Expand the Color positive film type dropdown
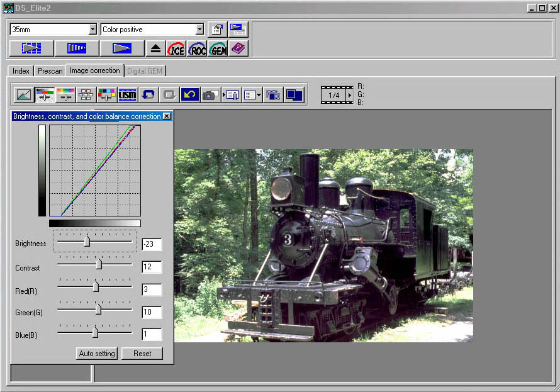This screenshot has height=392, width=560. [x=200, y=30]
